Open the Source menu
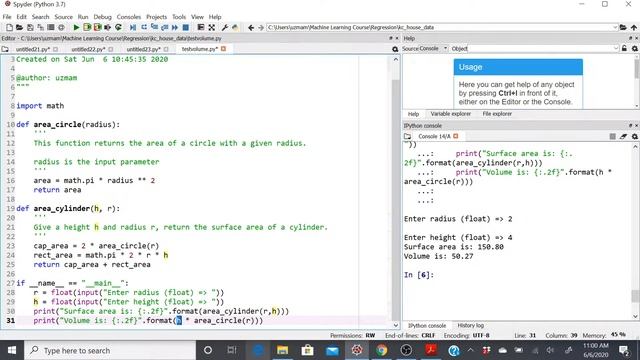Image resolution: width=640 pixels, height=360 pixels. [64, 17]
